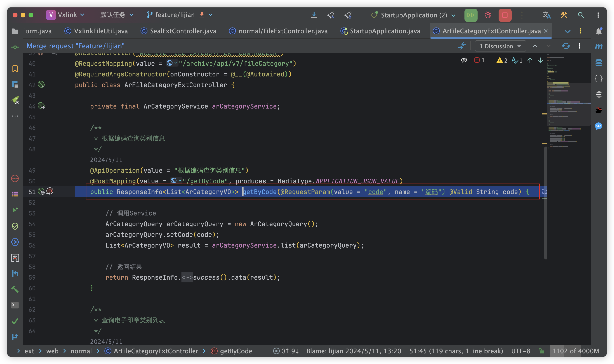This screenshot has width=614, height=364.
Task: Open the Search Everywhere magnifier icon
Action: [581, 15]
